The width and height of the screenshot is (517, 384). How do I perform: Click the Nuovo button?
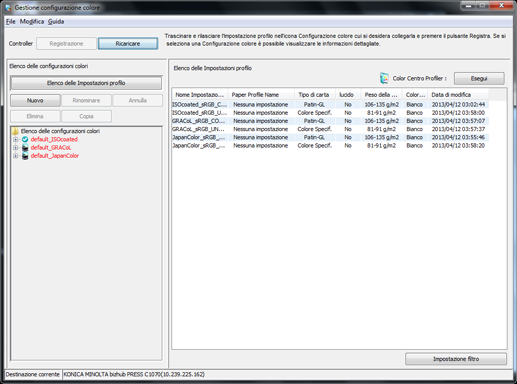click(x=35, y=100)
